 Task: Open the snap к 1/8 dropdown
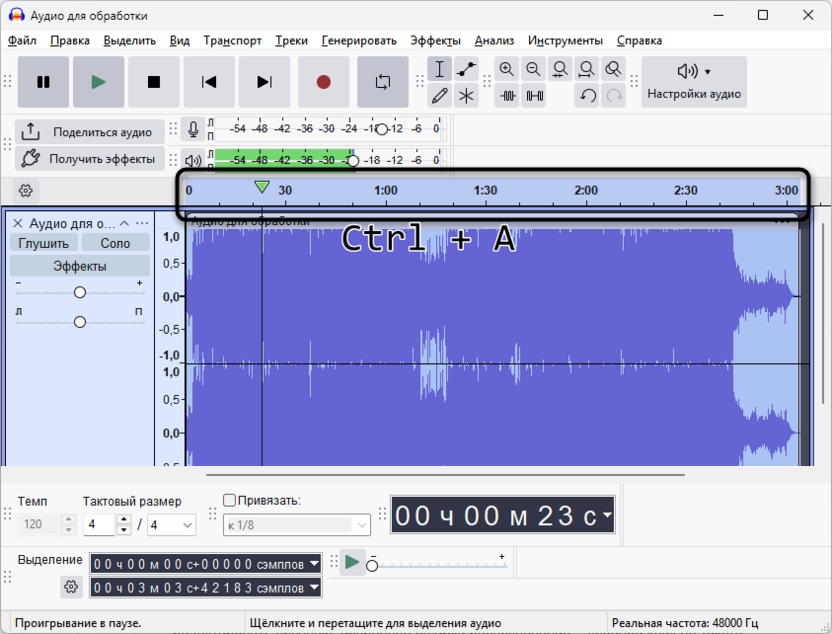(297, 525)
